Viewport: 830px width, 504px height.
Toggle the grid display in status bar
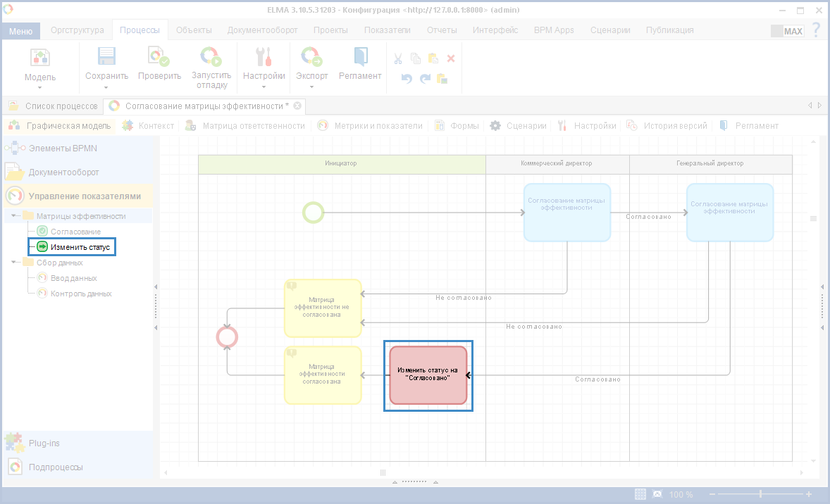pyautogui.click(x=640, y=494)
